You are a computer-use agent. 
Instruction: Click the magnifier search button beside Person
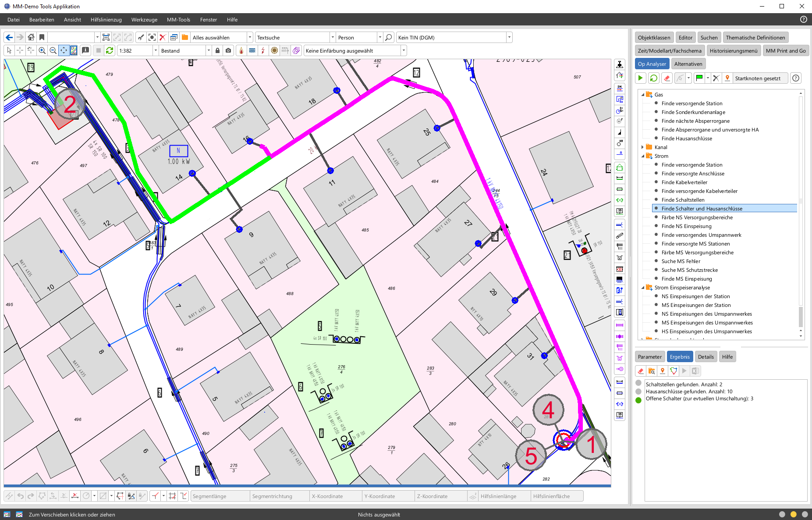pos(389,37)
